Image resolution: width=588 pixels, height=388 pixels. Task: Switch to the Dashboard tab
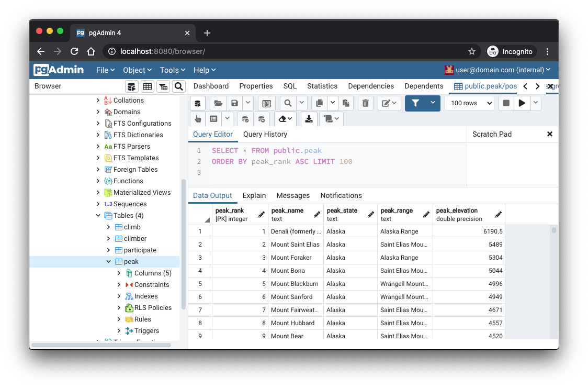point(211,86)
